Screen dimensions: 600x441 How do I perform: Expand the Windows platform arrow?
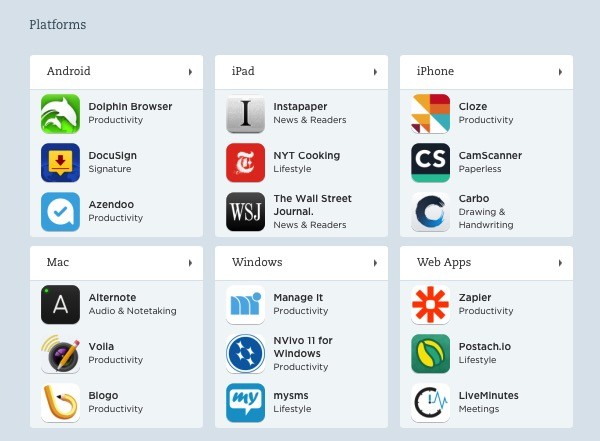click(375, 263)
